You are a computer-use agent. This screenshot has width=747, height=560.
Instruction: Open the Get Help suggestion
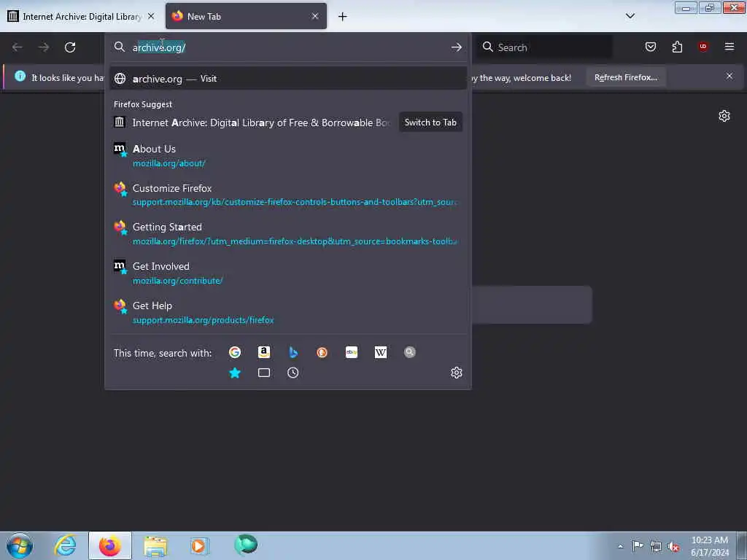click(287, 312)
